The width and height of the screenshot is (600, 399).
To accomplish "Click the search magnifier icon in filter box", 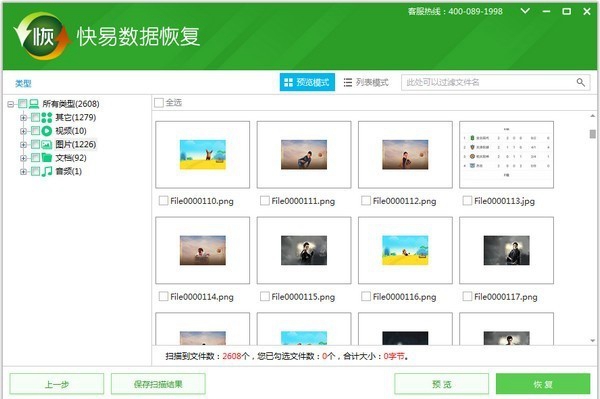I will (x=580, y=82).
